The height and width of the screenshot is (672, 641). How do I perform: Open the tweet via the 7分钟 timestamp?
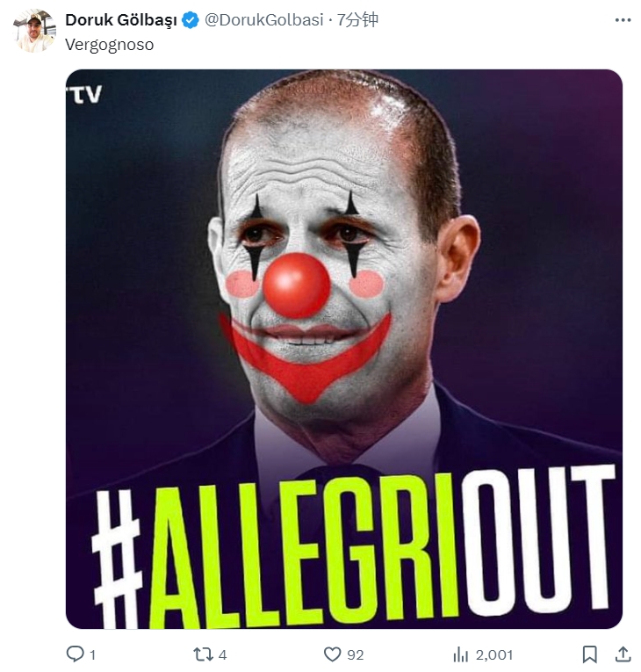(x=357, y=19)
